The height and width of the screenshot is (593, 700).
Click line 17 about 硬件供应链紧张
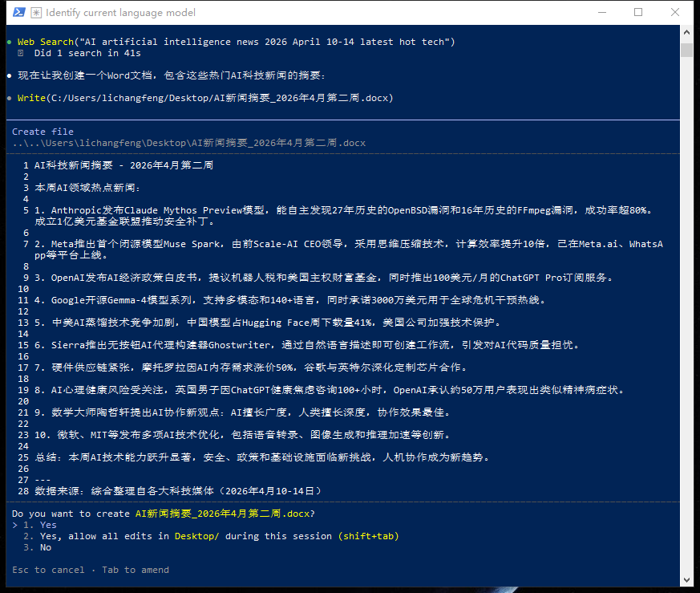click(251, 368)
